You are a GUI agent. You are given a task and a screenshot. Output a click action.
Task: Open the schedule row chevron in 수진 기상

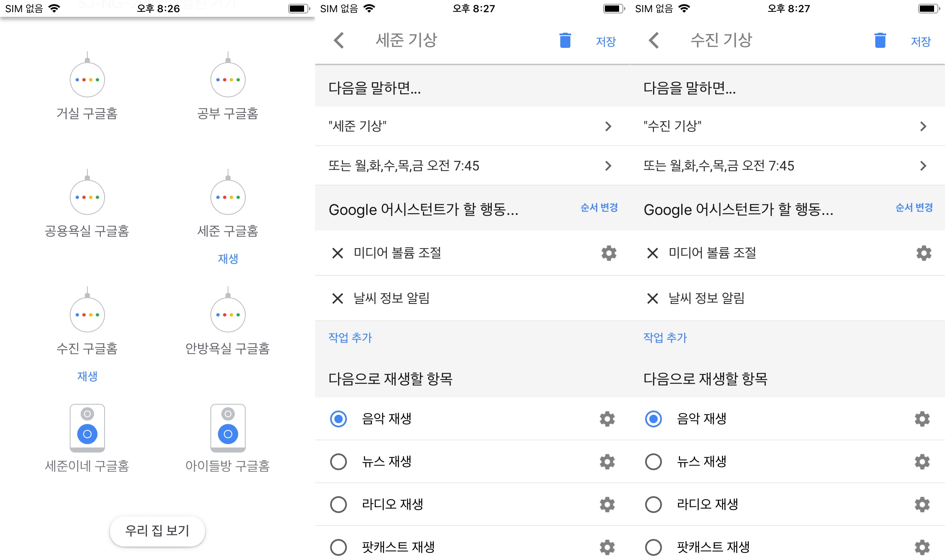(x=923, y=166)
